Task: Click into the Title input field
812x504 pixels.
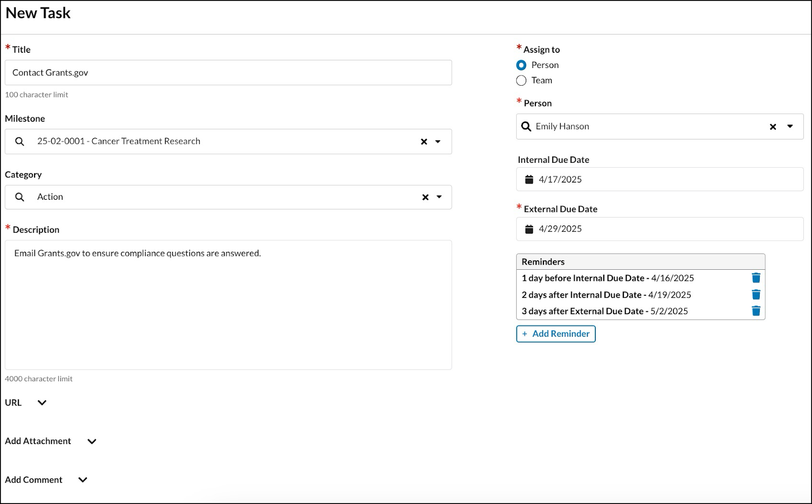Action: coord(228,73)
